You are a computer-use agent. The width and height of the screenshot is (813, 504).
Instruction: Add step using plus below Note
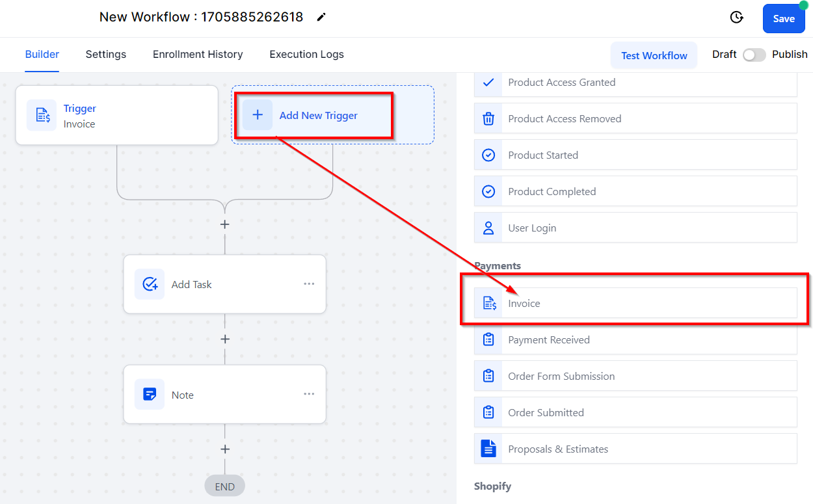point(225,449)
